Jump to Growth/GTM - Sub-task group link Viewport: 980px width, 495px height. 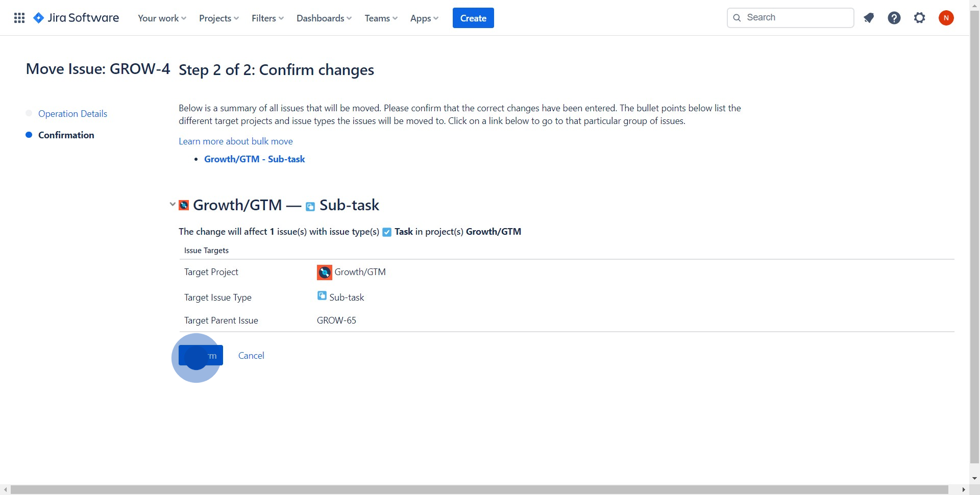255,159
